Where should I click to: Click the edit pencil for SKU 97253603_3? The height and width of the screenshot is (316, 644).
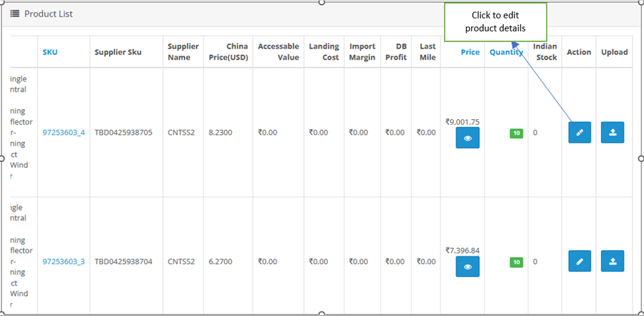(579, 261)
